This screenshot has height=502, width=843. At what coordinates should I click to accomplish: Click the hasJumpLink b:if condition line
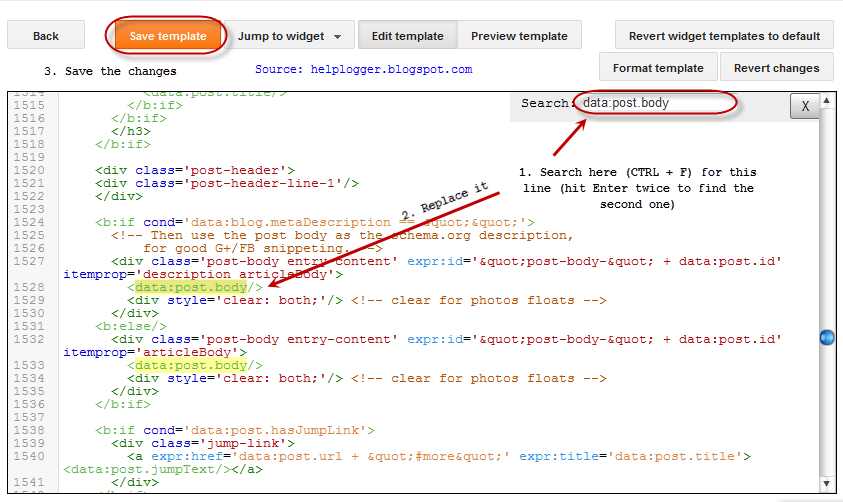(235, 430)
